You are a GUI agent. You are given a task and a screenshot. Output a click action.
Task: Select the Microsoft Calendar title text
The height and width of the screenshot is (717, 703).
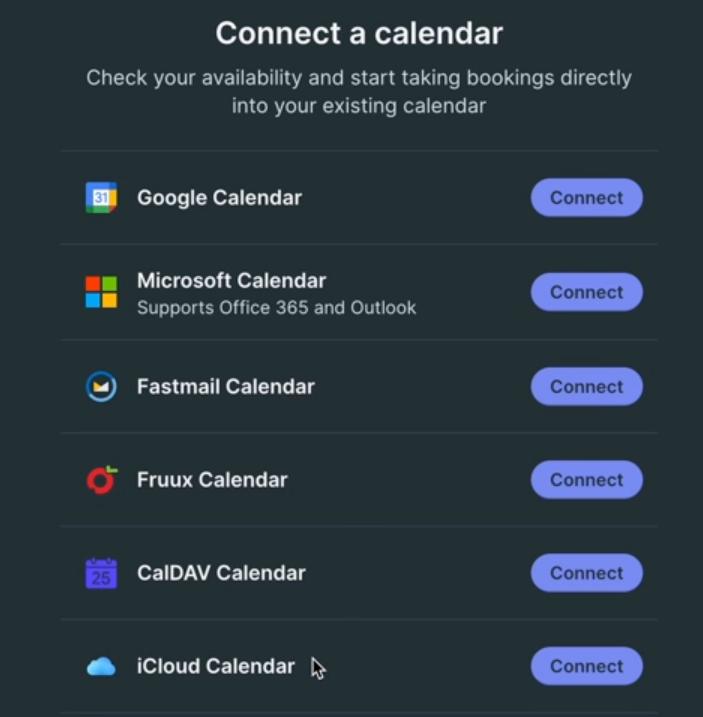[x=231, y=281]
